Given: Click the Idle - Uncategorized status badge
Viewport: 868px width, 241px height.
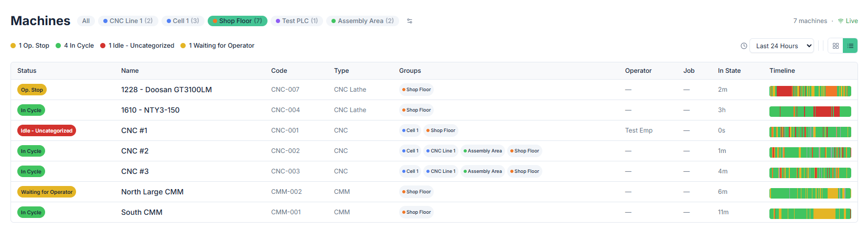Looking at the screenshot, I should coord(47,130).
